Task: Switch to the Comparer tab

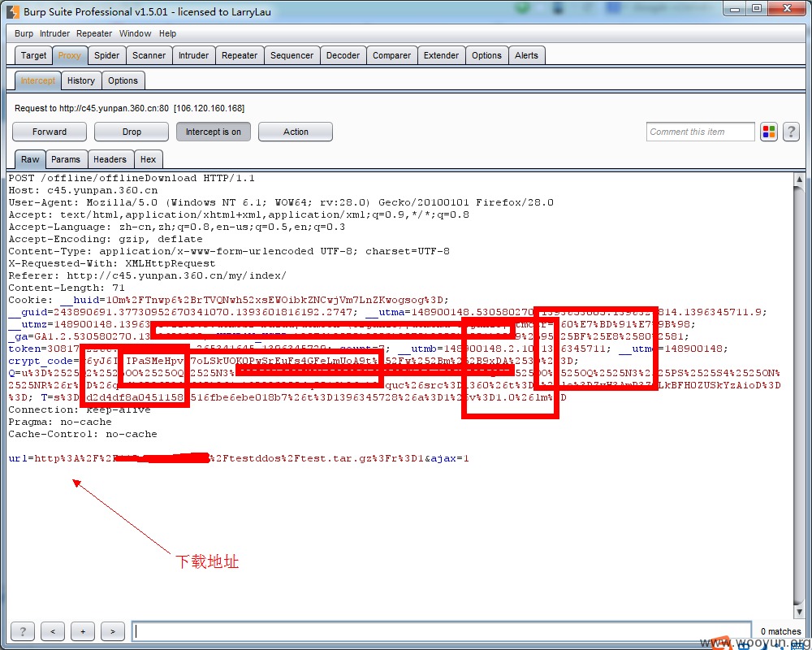Action: tap(391, 55)
